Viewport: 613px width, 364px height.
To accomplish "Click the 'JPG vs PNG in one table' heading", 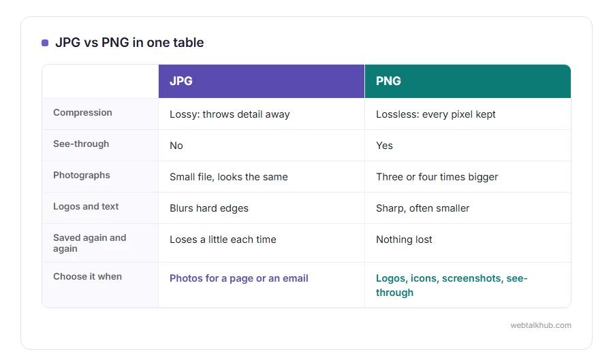I will [x=129, y=42].
